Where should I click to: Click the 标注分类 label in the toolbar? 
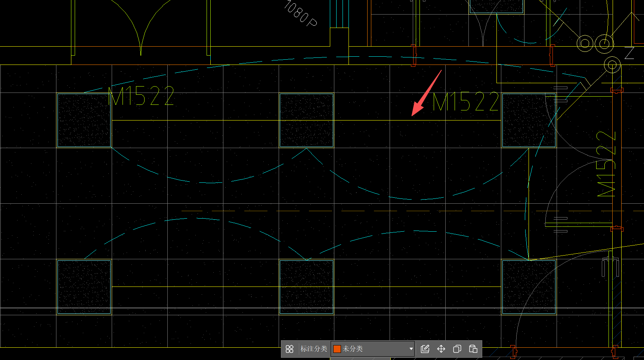click(x=314, y=349)
